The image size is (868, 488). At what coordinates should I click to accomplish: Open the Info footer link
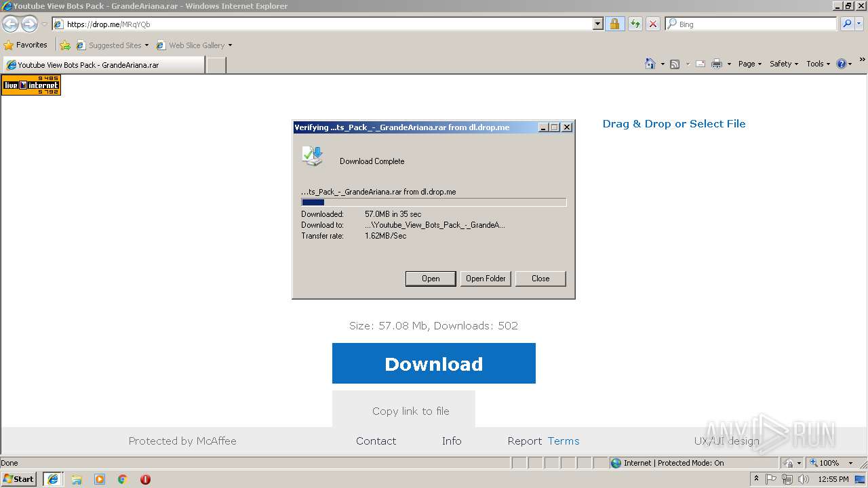(452, 441)
